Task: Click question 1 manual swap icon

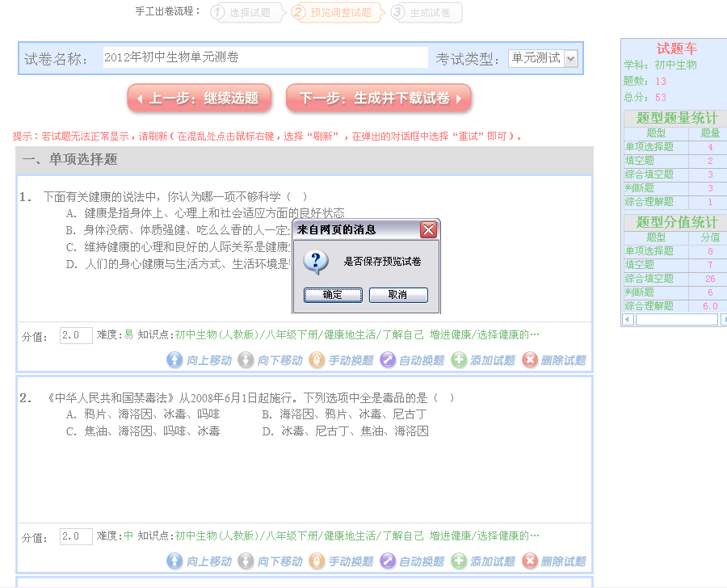Action: [x=317, y=360]
